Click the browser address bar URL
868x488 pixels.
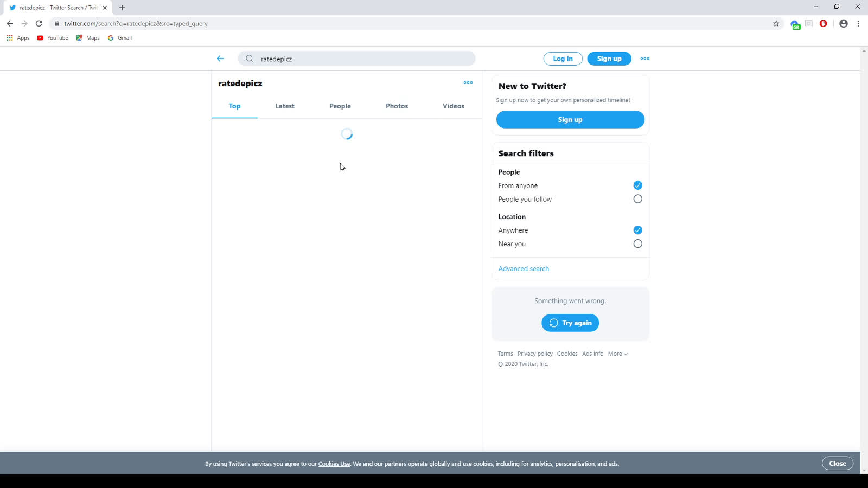(136, 24)
